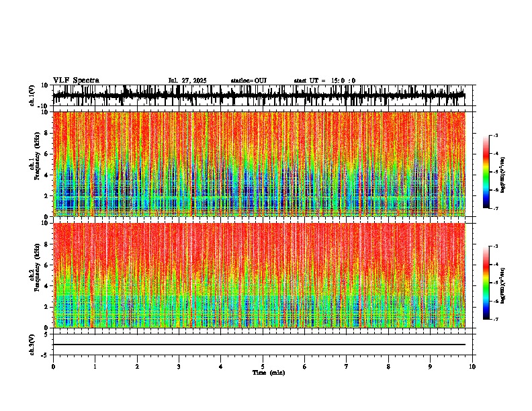Viewport: 532px width, 411px height.
Task: Click the bottom time axis tick label "10"
Action: (x=472, y=367)
